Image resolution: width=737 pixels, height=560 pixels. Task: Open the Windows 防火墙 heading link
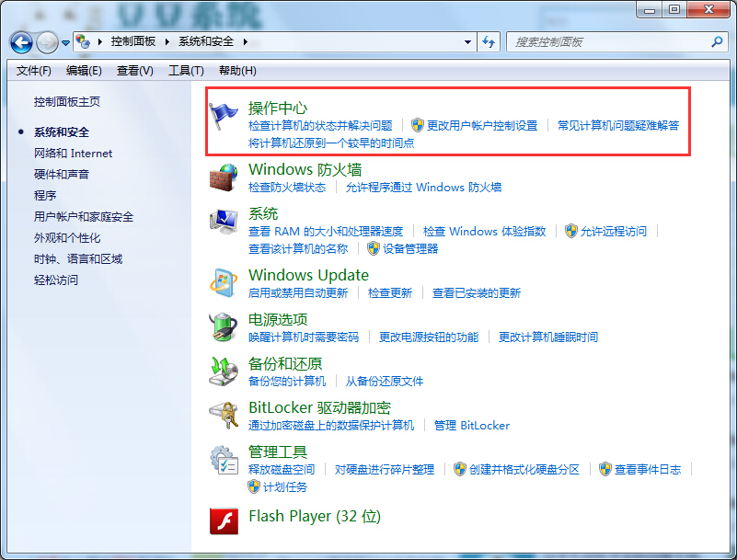click(x=305, y=169)
